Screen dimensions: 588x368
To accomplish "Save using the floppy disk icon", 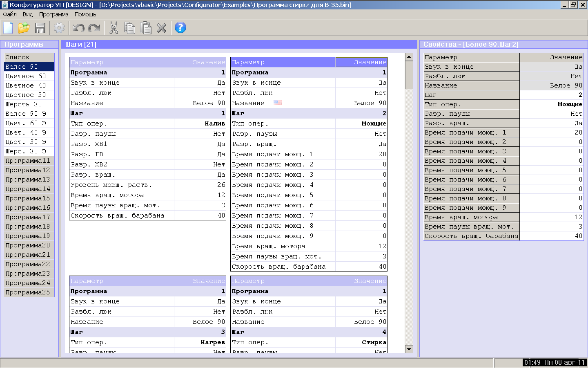I will click(40, 28).
